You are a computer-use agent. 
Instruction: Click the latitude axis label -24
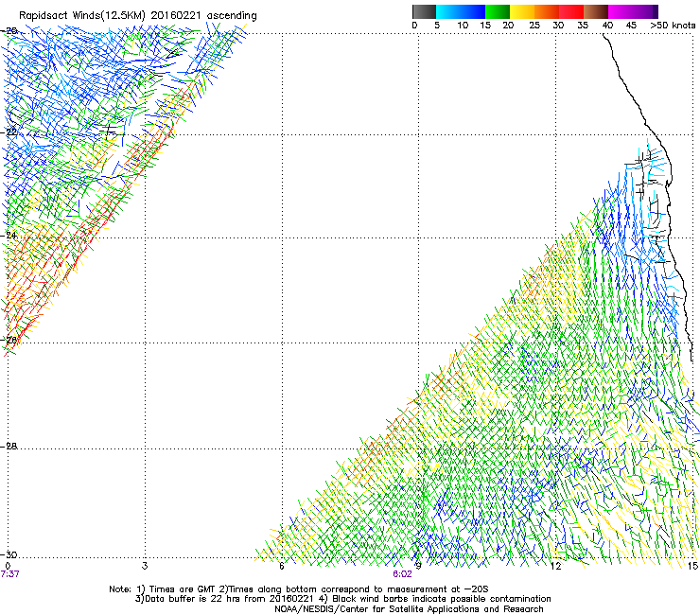pos(9,236)
